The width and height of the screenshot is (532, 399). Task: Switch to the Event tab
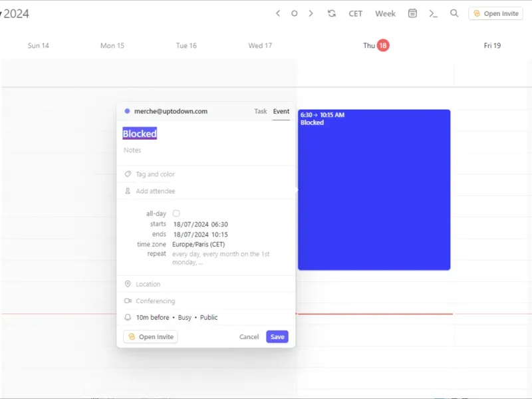pos(281,111)
